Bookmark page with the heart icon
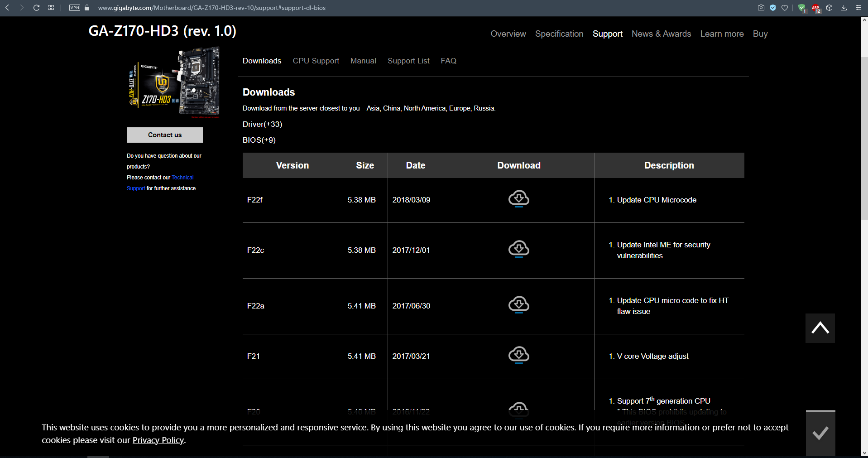Image resolution: width=868 pixels, height=458 pixels. (785, 8)
